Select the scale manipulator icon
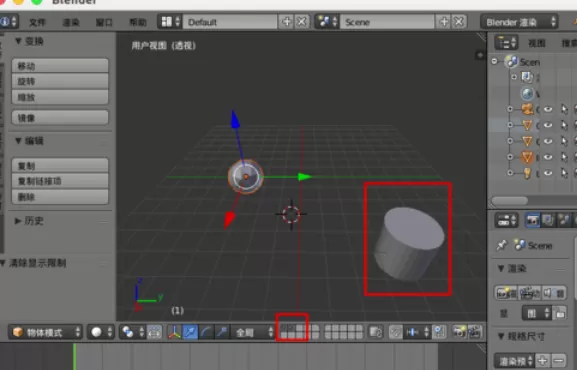 222,332
